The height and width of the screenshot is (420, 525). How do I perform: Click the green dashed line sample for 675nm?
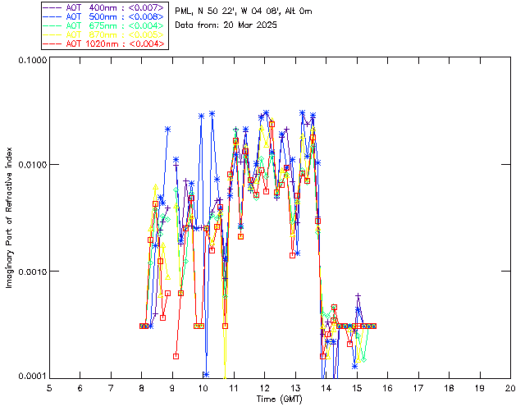[x=52, y=25]
